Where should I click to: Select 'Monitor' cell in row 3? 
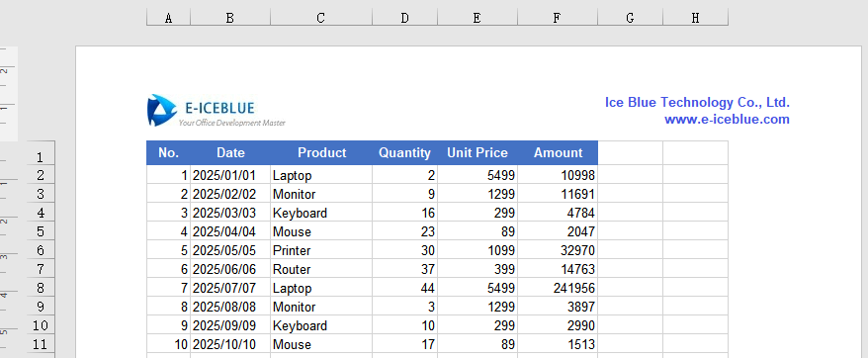pos(321,194)
